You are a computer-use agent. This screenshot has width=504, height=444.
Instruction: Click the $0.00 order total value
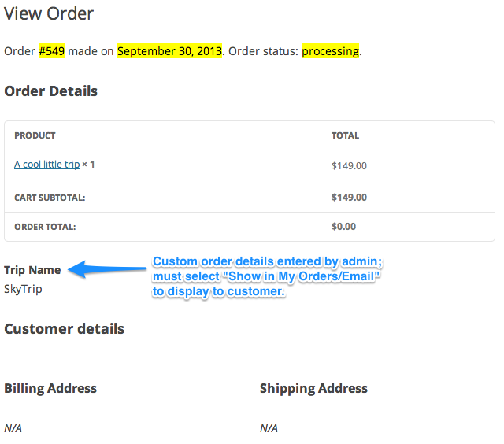343,227
